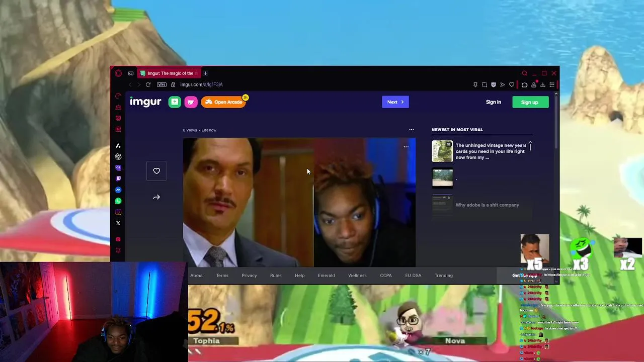This screenshot has width=644, height=362.
Task: Open the player send-arrow toolbar icon
Action: point(502,84)
